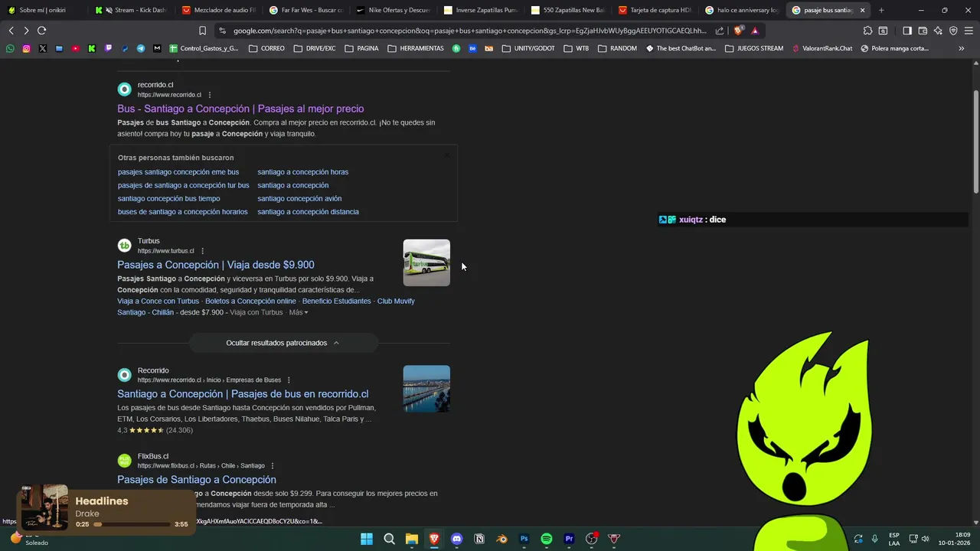Open Discord from the taskbar
The height and width of the screenshot is (551, 980).
click(x=457, y=539)
